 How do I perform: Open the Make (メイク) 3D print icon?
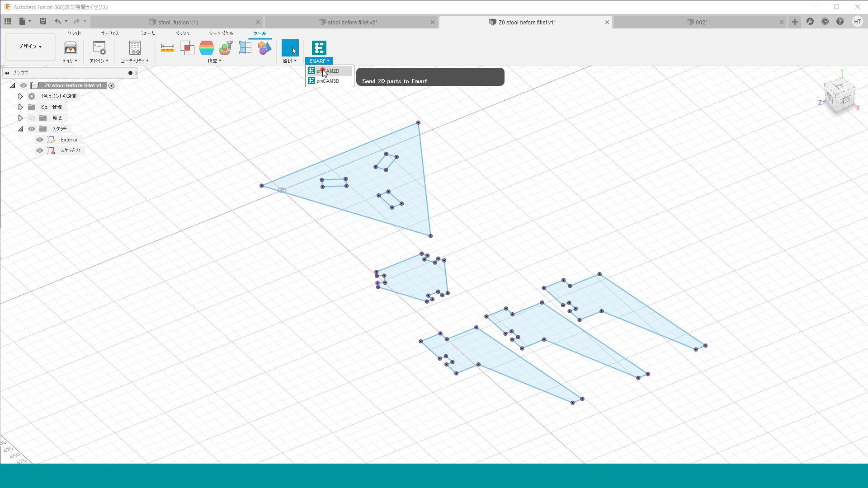click(x=70, y=48)
